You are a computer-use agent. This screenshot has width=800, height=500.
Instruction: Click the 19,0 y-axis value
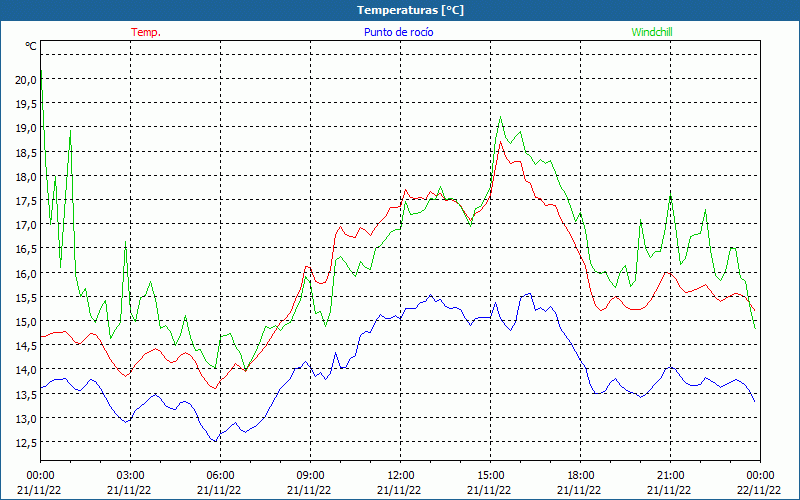click(27, 128)
